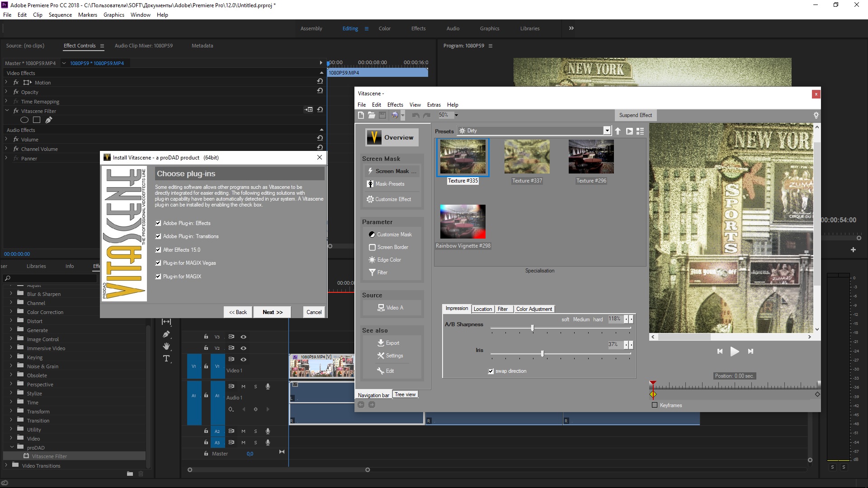Open the Dirty presets dropdown
Screen dimensions: 868x488
pyautogui.click(x=607, y=131)
